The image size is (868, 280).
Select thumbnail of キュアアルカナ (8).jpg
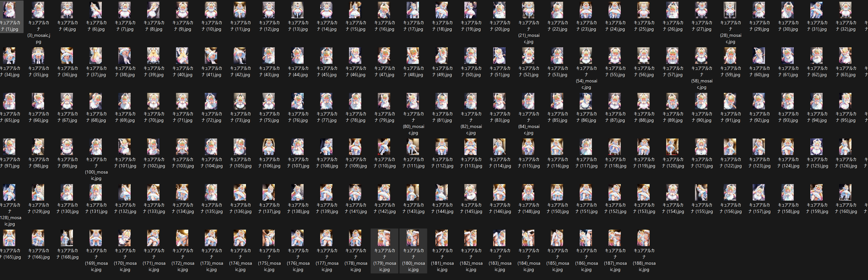154,10
